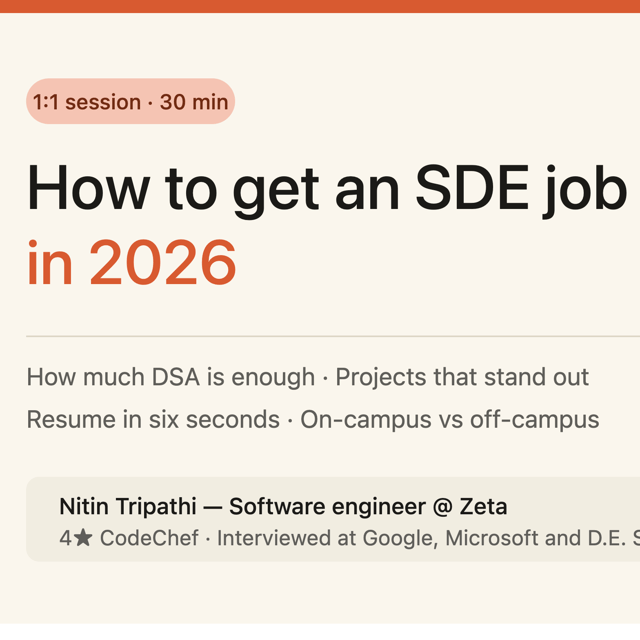Open the 'Resume in six seconds' topic
The image size is (640, 640).
click(x=153, y=420)
